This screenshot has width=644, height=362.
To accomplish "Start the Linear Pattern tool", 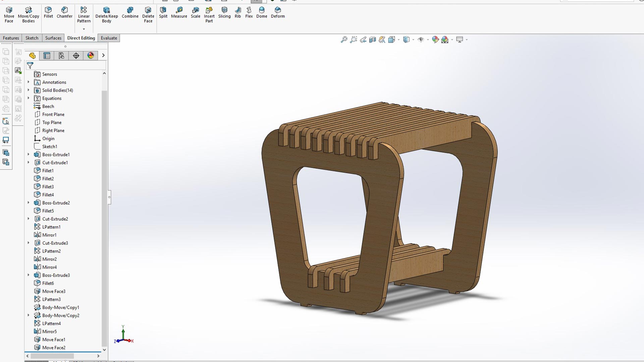I will point(84,15).
